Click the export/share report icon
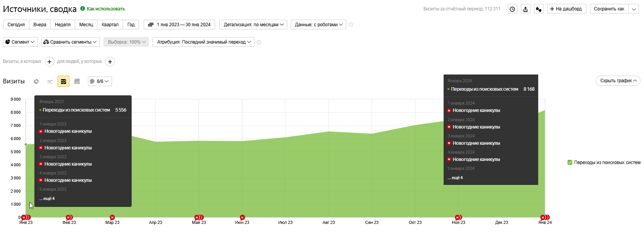644x232 pixels. (x=525, y=9)
